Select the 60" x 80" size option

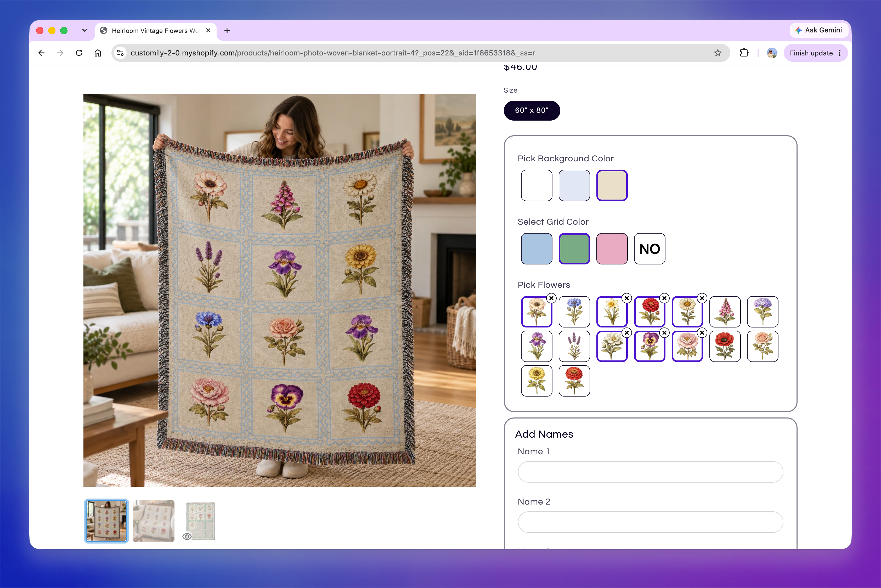click(x=532, y=110)
